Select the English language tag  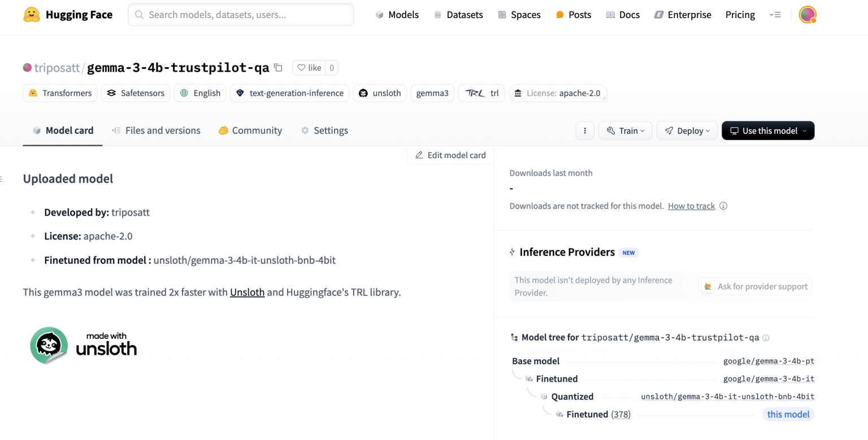coord(199,93)
